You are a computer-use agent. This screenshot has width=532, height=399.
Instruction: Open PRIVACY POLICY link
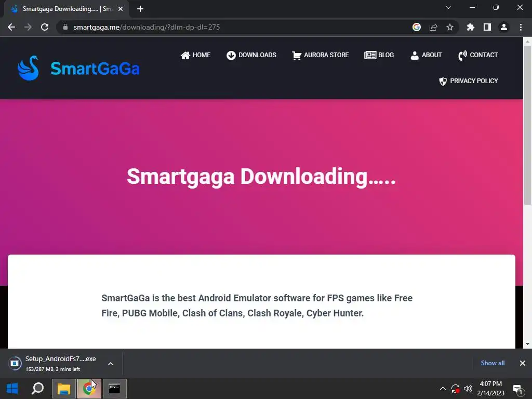(468, 81)
